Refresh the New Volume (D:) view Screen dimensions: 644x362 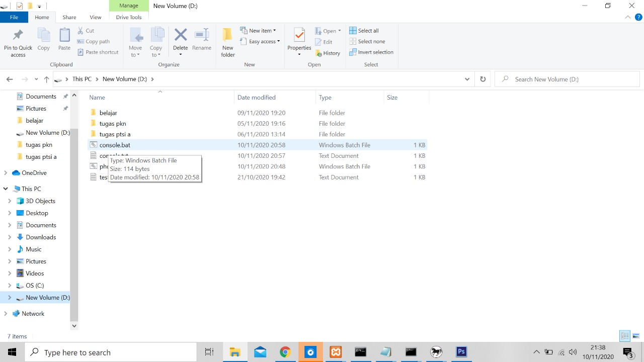tap(482, 79)
